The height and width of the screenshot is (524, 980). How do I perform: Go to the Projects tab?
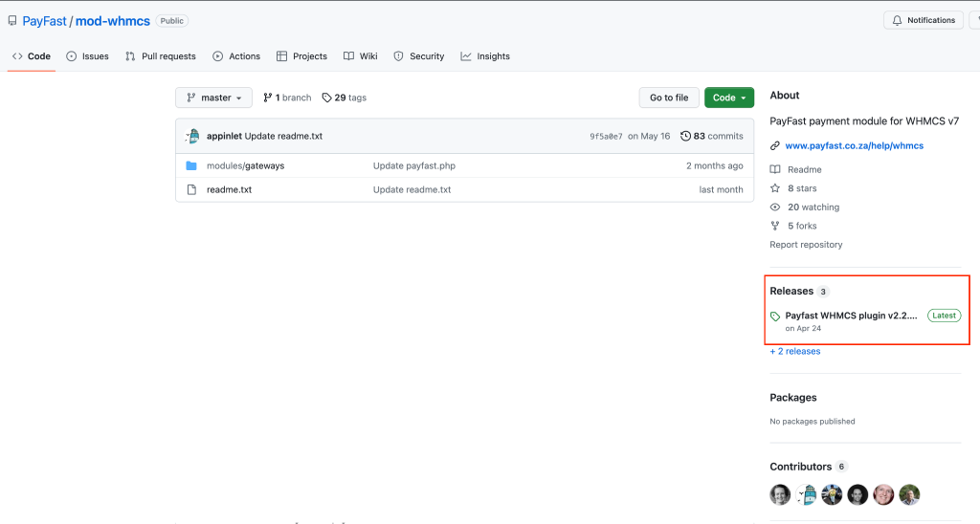coord(301,56)
